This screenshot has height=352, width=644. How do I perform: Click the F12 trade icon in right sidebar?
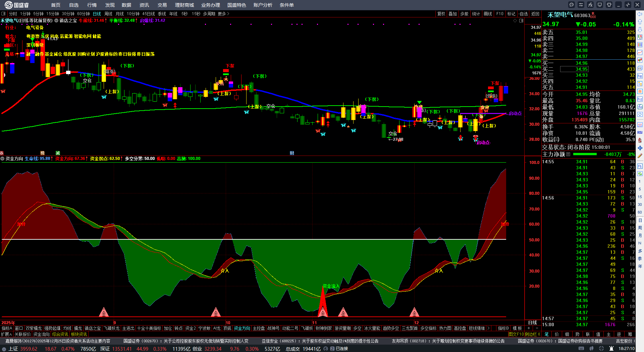(640, 99)
